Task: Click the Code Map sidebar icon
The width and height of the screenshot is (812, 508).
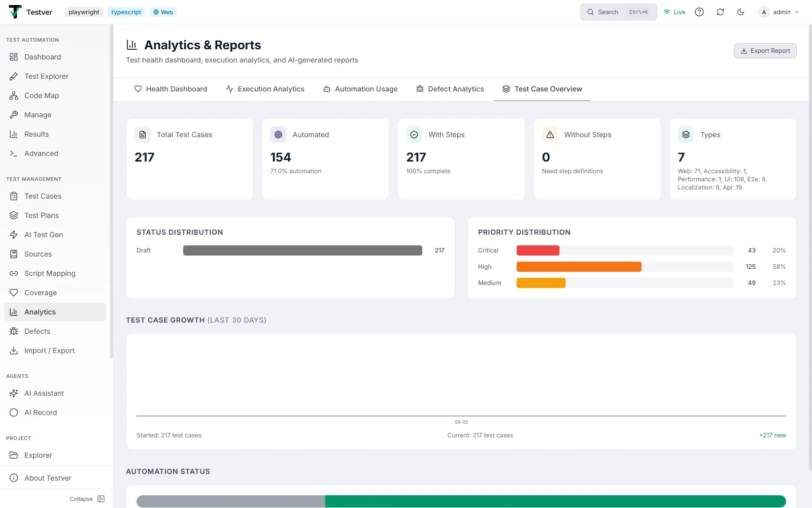Action: click(x=14, y=96)
